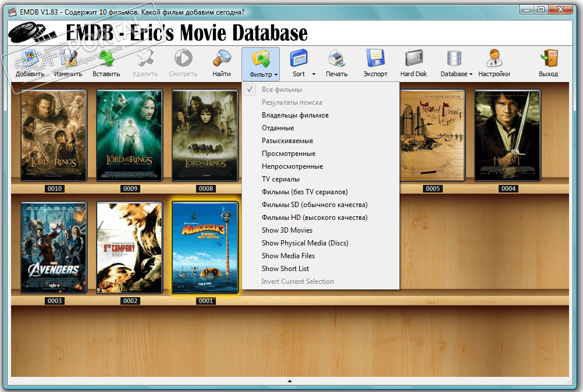
Task: Select Разыскиваемые filter entry
Action: point(321,141)
